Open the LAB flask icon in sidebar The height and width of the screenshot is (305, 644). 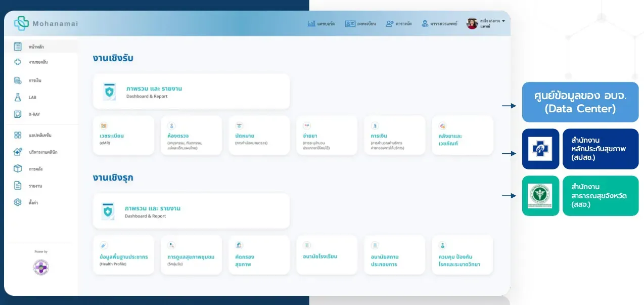coord(18,97)
